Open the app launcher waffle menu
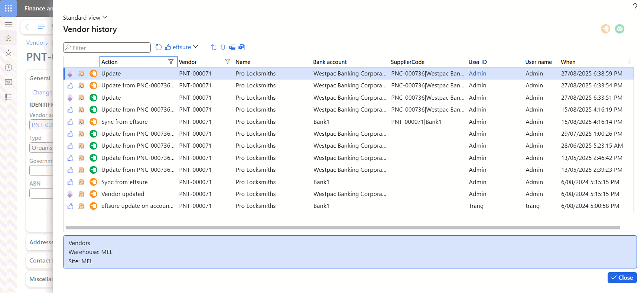This screenshot has width=644, height=293. pos(8,8)
